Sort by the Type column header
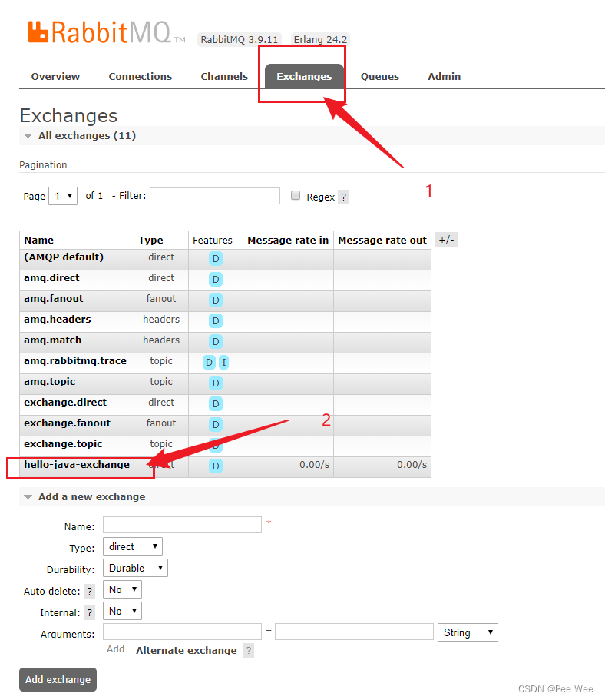The image size is (605, 700). (x=150, y=241)
